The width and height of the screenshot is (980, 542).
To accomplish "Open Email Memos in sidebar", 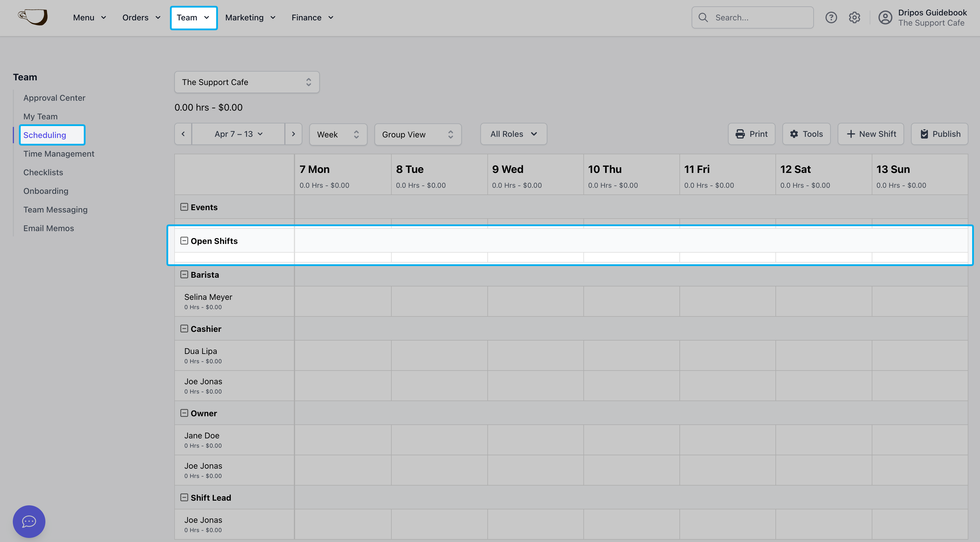I will point(49,229).
